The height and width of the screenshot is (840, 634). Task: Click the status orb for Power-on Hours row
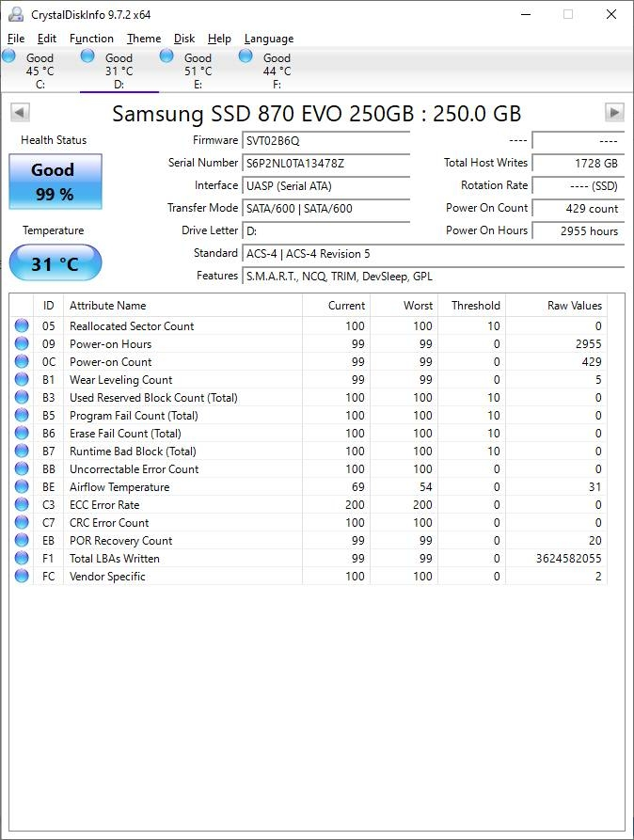pos(22,343)
